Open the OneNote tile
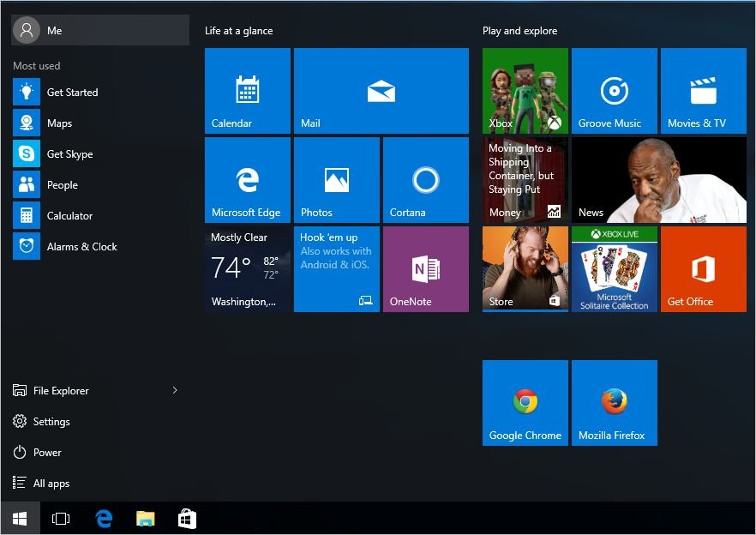The width and height of the screenshot is (756, 535). (x=425, y=269)
